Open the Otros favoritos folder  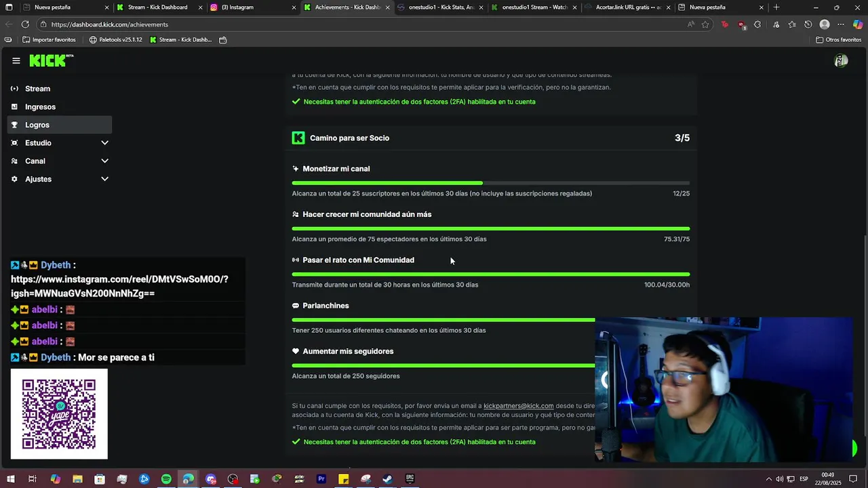pos(839,40)
